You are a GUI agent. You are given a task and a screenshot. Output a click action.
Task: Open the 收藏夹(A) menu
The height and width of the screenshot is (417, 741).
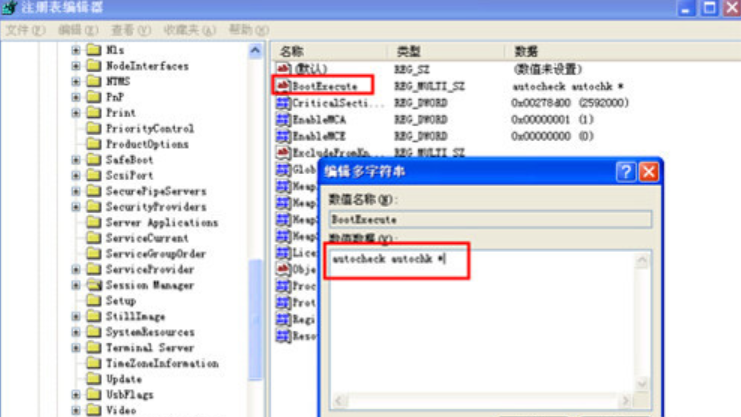point(189,30)
